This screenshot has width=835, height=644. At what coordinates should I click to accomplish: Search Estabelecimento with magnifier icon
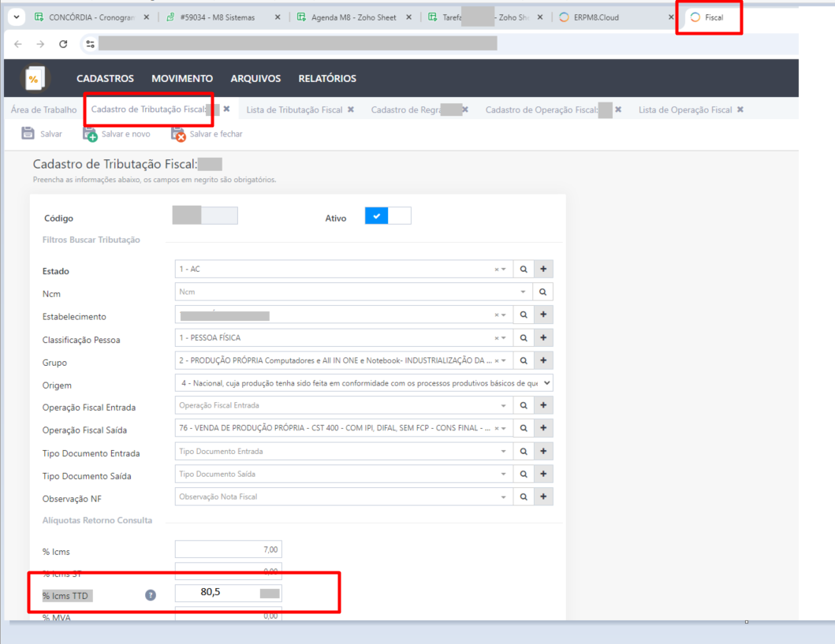pos(524,315)
